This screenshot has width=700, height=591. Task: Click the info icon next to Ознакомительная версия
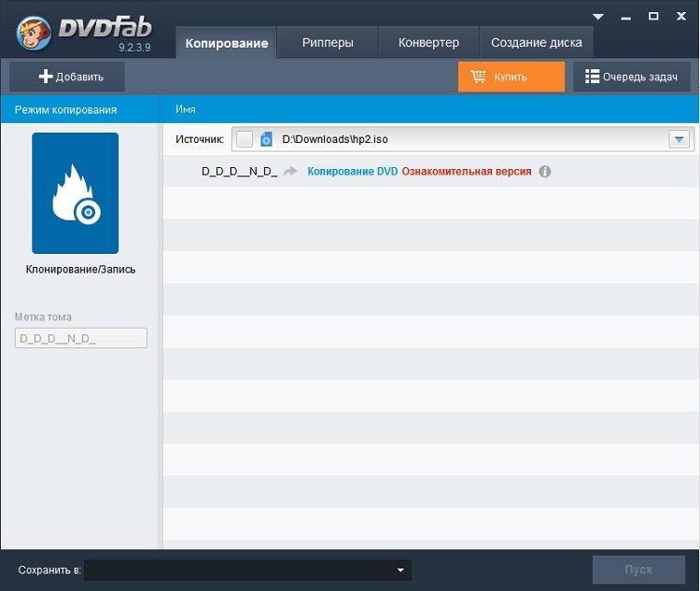pos(545,172)
